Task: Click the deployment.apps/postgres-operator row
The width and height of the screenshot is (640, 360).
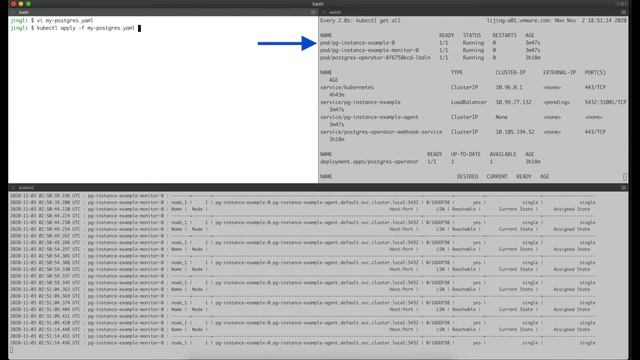Action: 430,162
